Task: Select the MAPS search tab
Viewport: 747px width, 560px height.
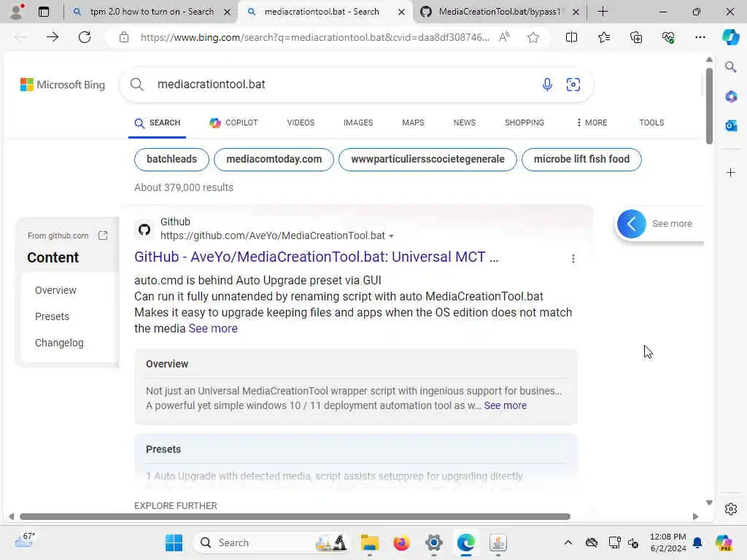Action: pyautogui.click(x=413, y=122)
